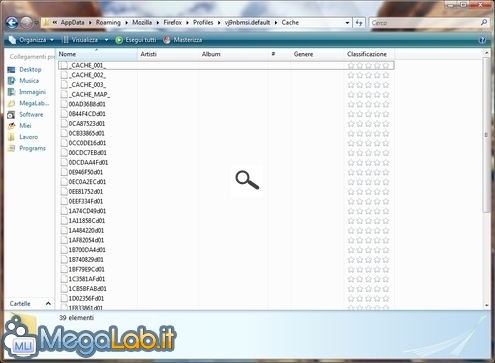Expand the Visualizza dropdown arrow
495x363 pixels.
click(x=106, y=40)
